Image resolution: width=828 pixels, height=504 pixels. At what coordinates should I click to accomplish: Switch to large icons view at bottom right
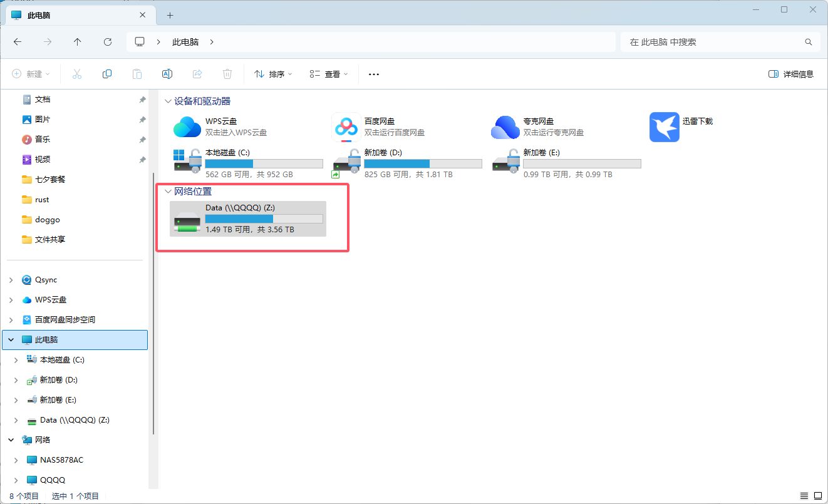[x=819, y=496]
